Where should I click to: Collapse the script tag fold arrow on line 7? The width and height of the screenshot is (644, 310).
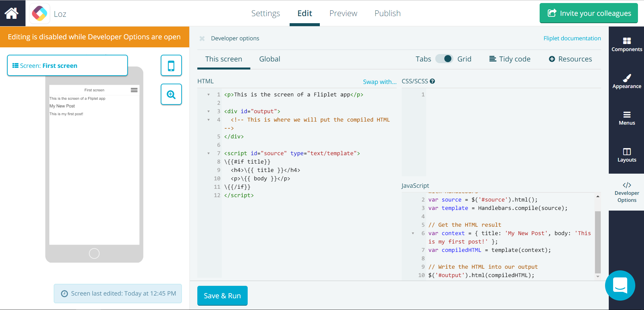tap(208, 153)
